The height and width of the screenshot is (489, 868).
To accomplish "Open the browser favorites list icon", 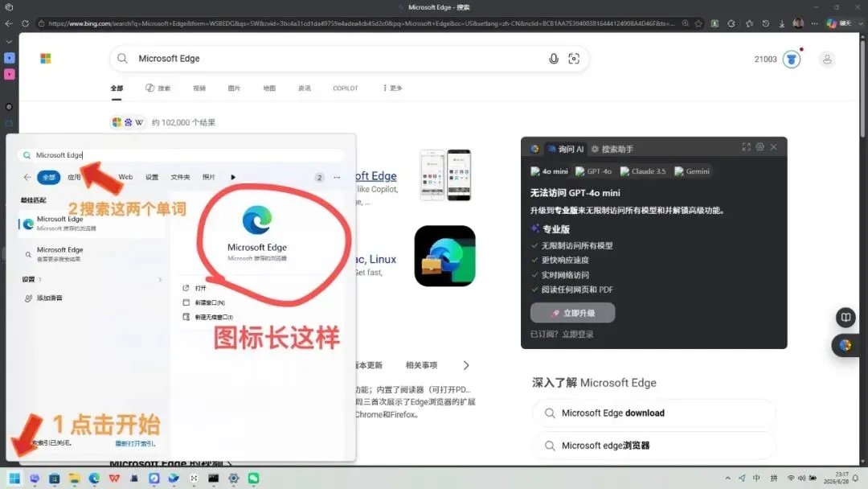I will click(x=749, y=23).
